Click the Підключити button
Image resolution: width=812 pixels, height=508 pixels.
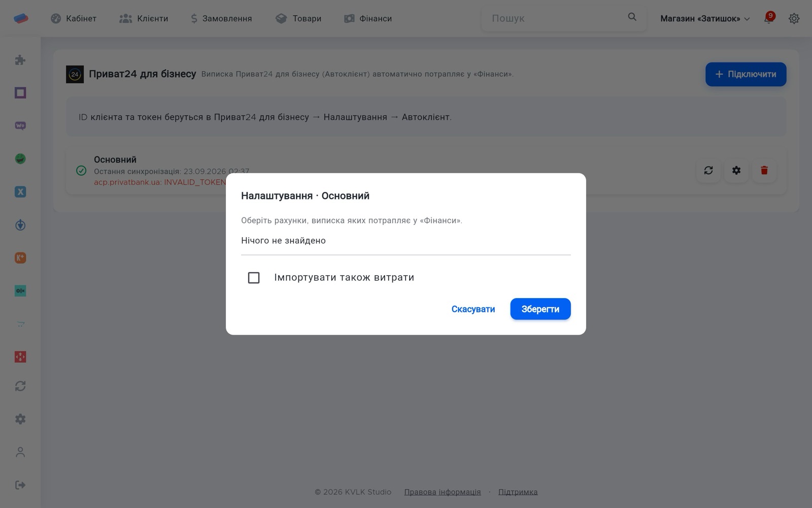click(746, 74)
